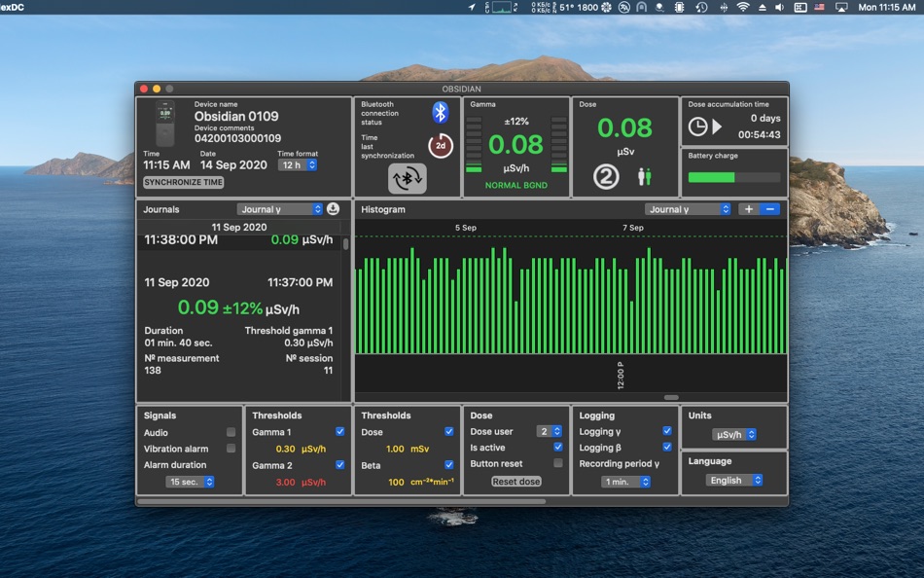Screen dimensions: 924x578
Task: Expand the Alarm duration 15 sec. dropdown
Action: point(191,482)
